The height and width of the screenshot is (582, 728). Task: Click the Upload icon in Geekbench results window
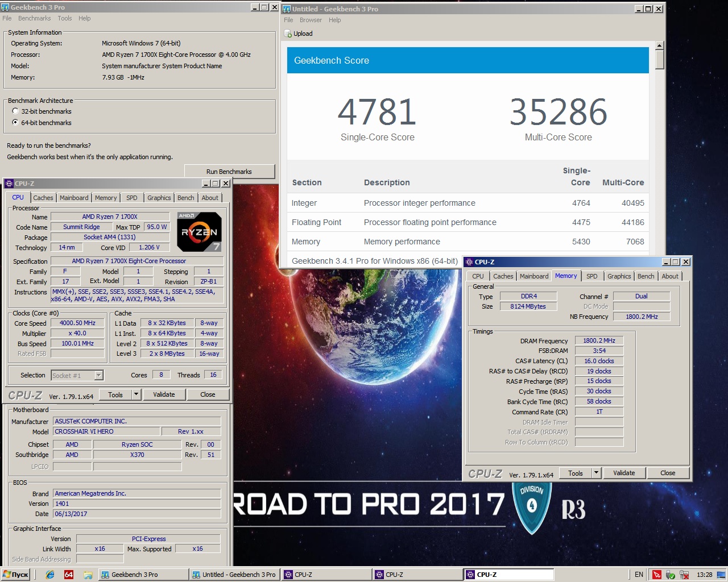(x=288, y=34)
